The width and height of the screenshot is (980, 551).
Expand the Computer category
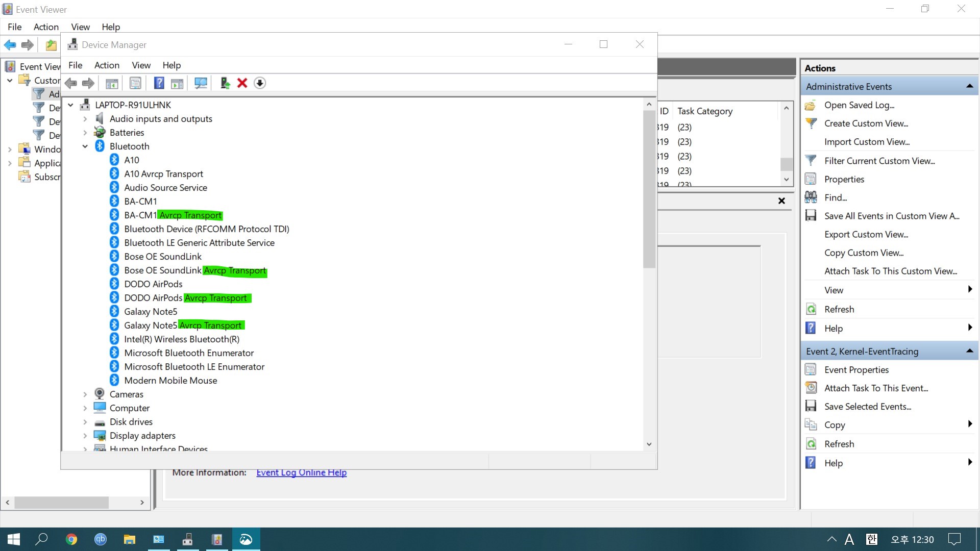(85, 408)
